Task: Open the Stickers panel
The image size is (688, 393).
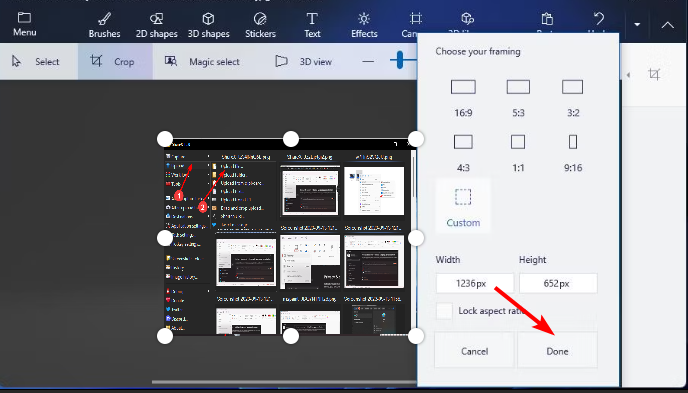Action: (260, 25)
